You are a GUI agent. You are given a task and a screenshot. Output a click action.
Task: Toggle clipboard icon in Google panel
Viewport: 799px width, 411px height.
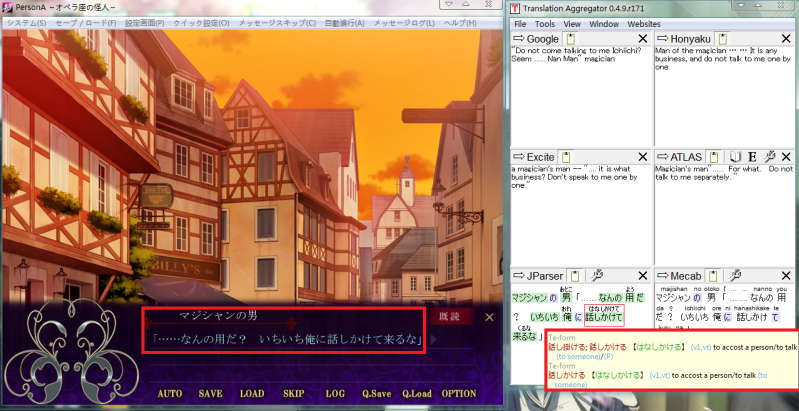[x=568, y=38]
